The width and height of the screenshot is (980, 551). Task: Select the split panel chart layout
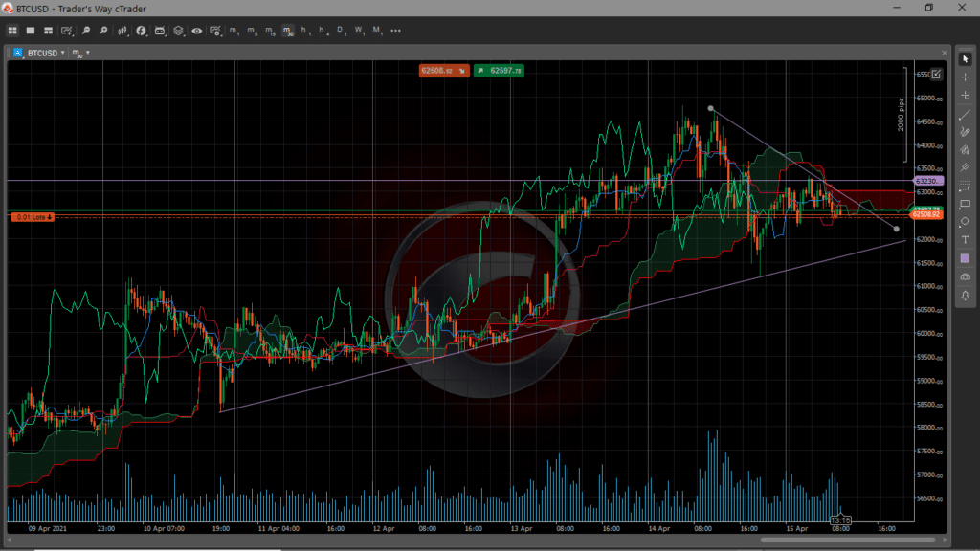[x=48, y=31]
